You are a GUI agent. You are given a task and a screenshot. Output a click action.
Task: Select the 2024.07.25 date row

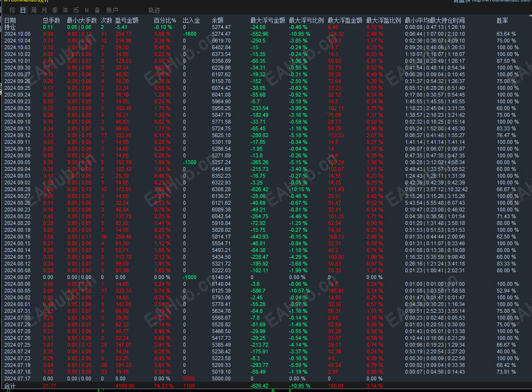pos(17,345)
